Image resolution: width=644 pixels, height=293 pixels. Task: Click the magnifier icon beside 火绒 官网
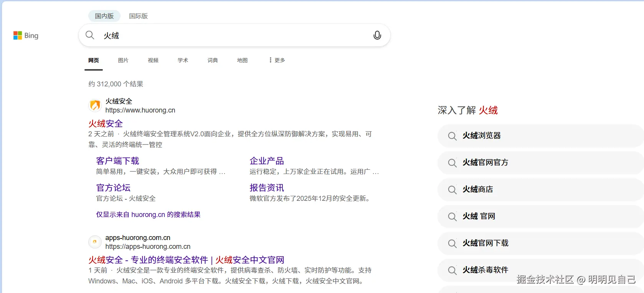[452, 217]
